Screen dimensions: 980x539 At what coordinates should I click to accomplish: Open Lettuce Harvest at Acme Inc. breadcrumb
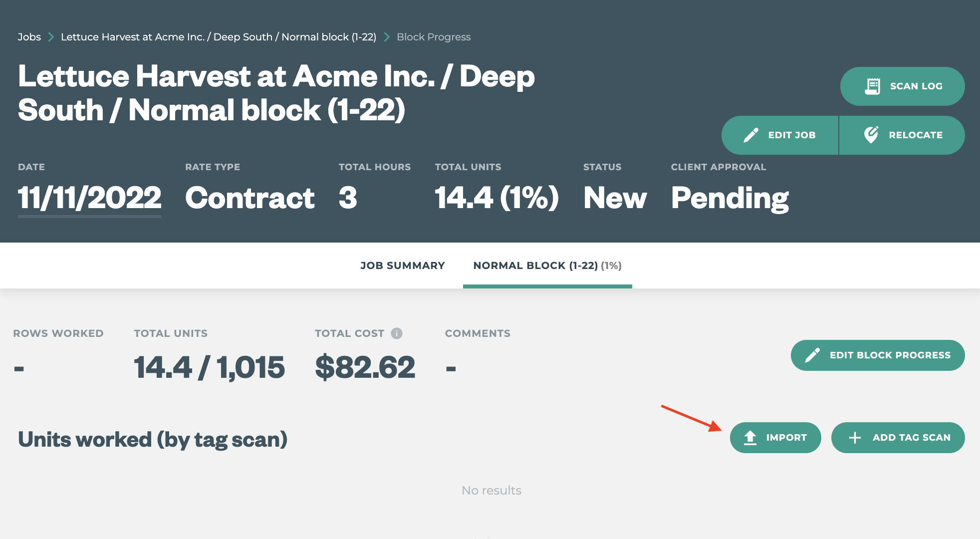(219, 37)
